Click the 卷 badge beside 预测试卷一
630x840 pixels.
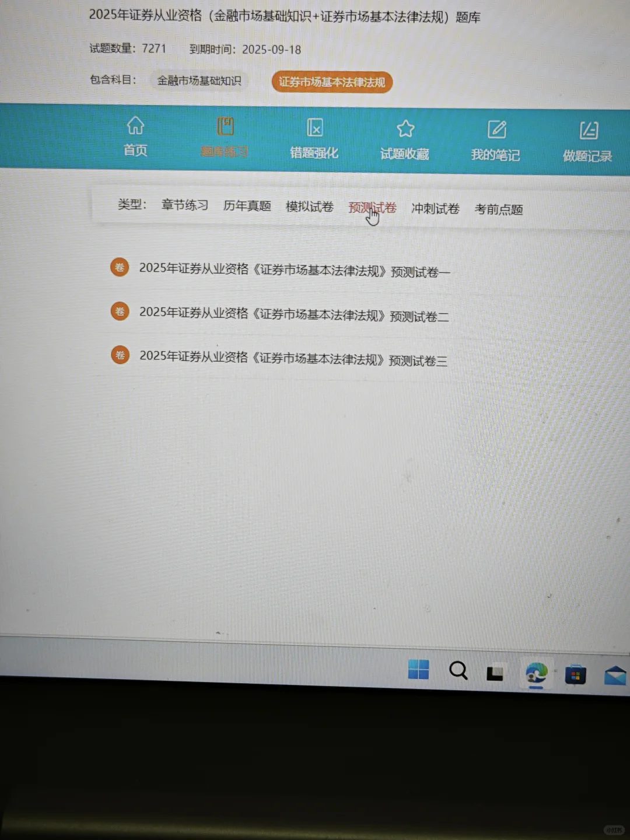tap(119, 267)
